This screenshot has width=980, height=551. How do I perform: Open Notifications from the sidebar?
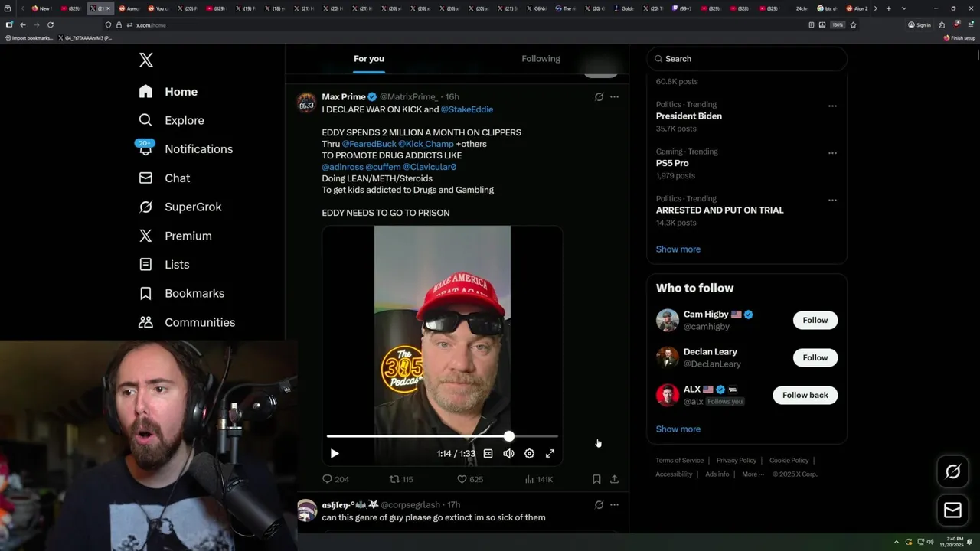(x=185, y=149)
